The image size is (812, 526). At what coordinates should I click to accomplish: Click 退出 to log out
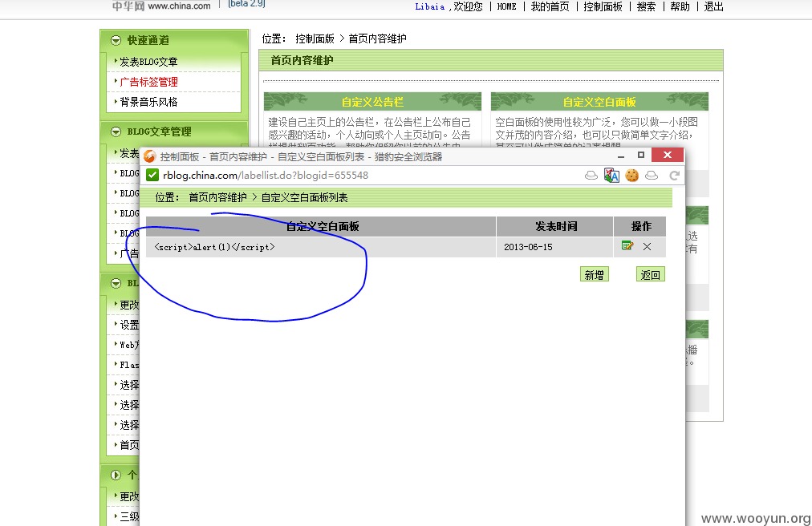click(x=713, y=6)
